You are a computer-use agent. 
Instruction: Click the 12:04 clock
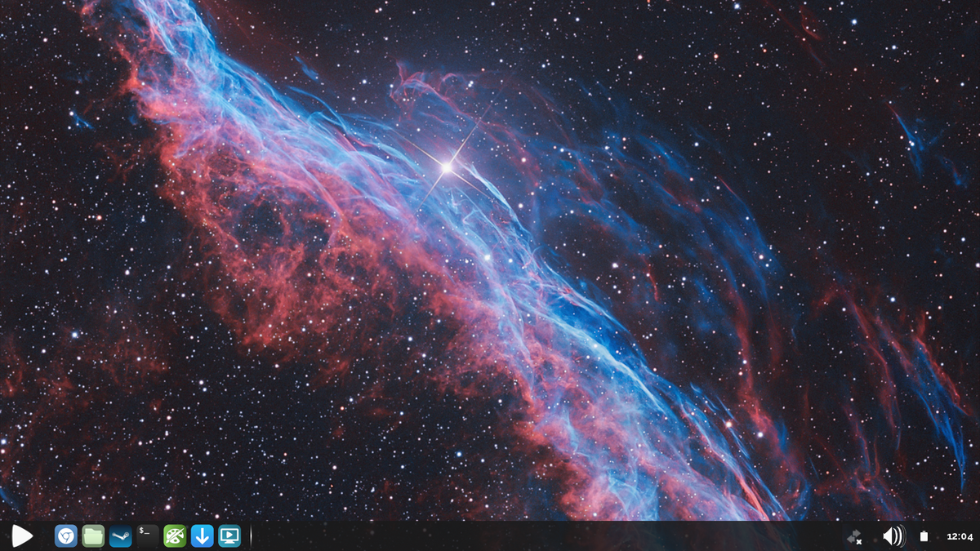[960, 536]
